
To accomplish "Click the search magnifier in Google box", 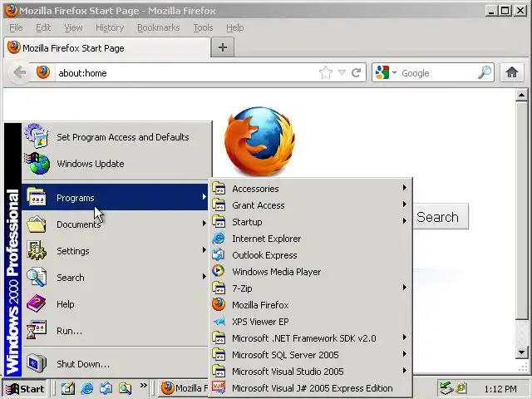I will tap(484, 72).
